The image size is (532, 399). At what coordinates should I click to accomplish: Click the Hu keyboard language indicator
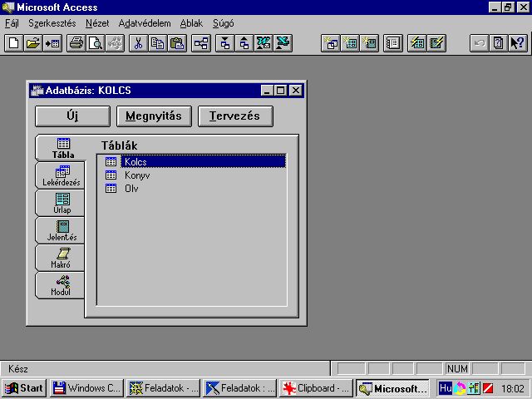(446, 388)
